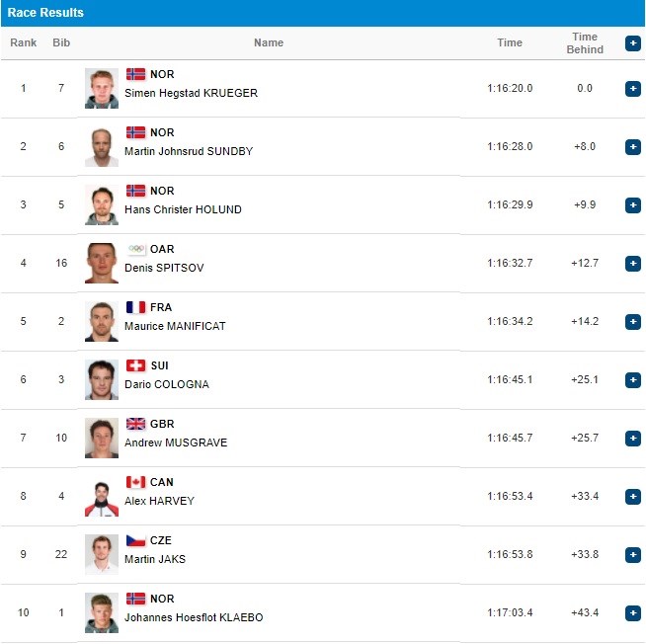Expand details for Simen Hegstad KRUEGER
Viewport: 646px width, 644px height.
click(632, 89)
